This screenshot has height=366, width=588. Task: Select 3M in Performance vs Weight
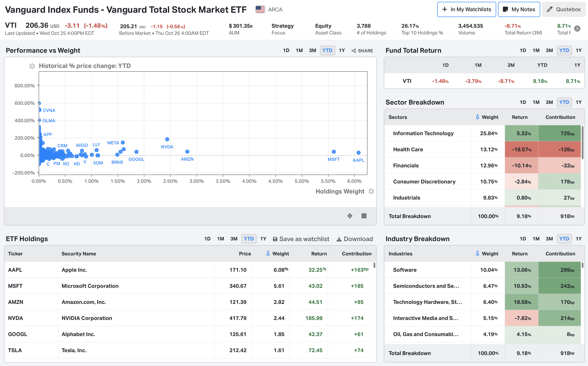(312, 50)
